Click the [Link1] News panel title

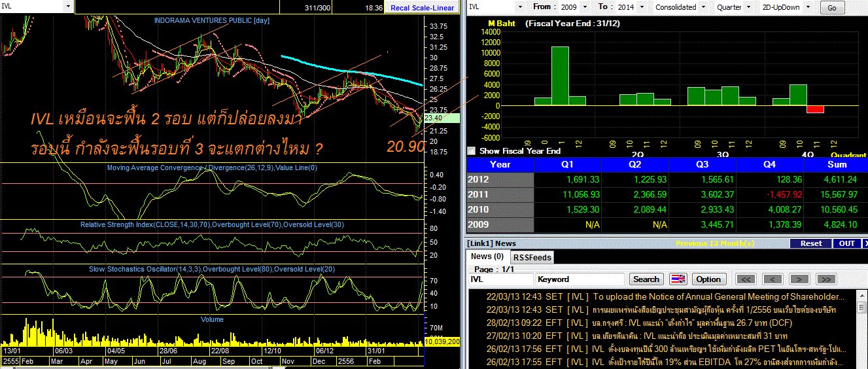491,243
